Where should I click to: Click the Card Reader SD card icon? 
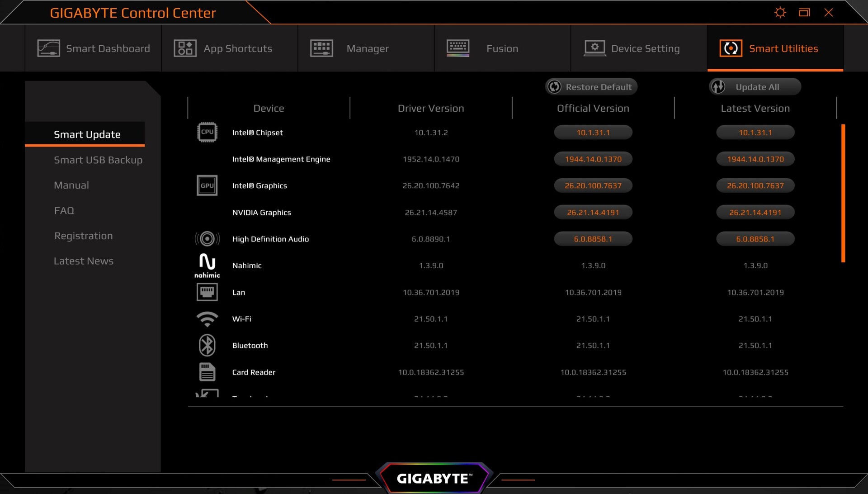[207, 372]
